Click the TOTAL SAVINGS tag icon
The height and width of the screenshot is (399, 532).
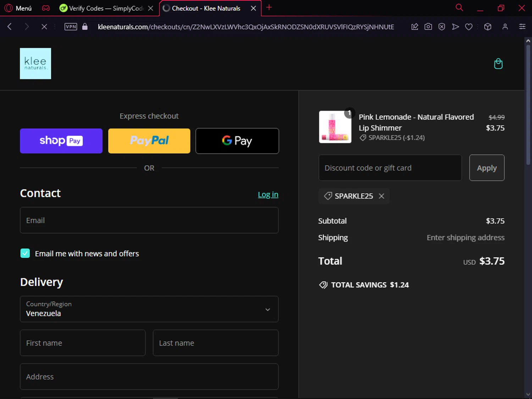point(323,285)
